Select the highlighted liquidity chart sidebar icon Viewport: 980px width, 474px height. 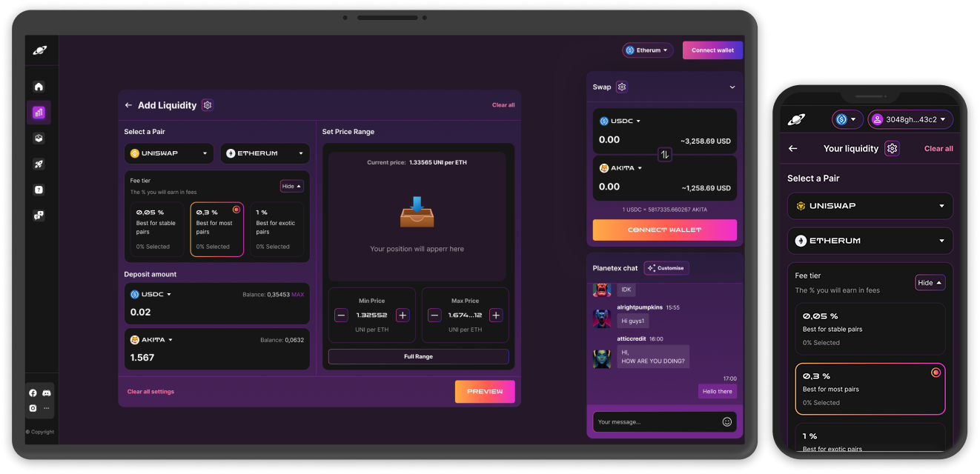pos(39,113)
